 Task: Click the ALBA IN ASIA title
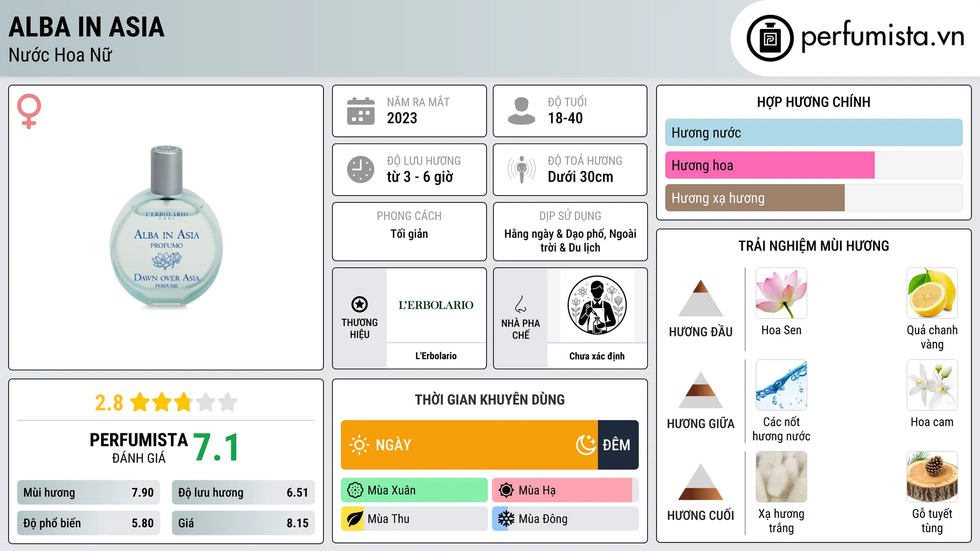click(x=87, y=27)
